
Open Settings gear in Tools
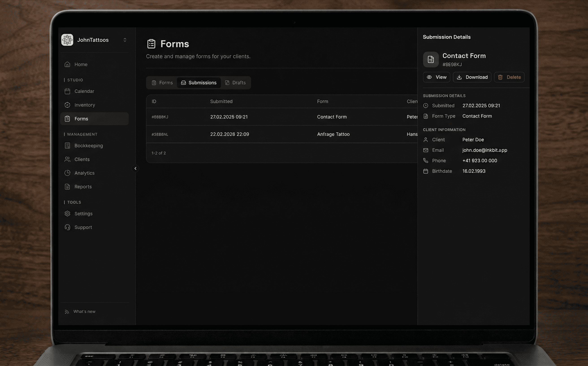(x=67, y=214)
